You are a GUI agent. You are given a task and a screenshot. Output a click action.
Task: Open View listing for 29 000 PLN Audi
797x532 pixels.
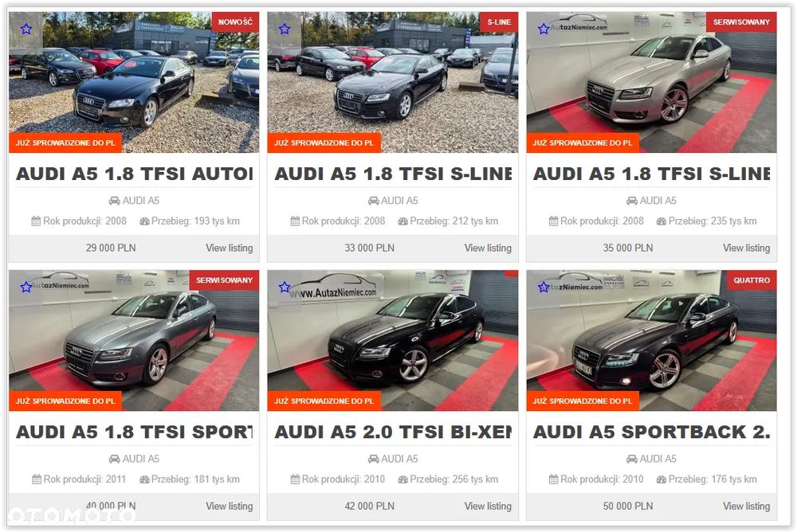230,248
